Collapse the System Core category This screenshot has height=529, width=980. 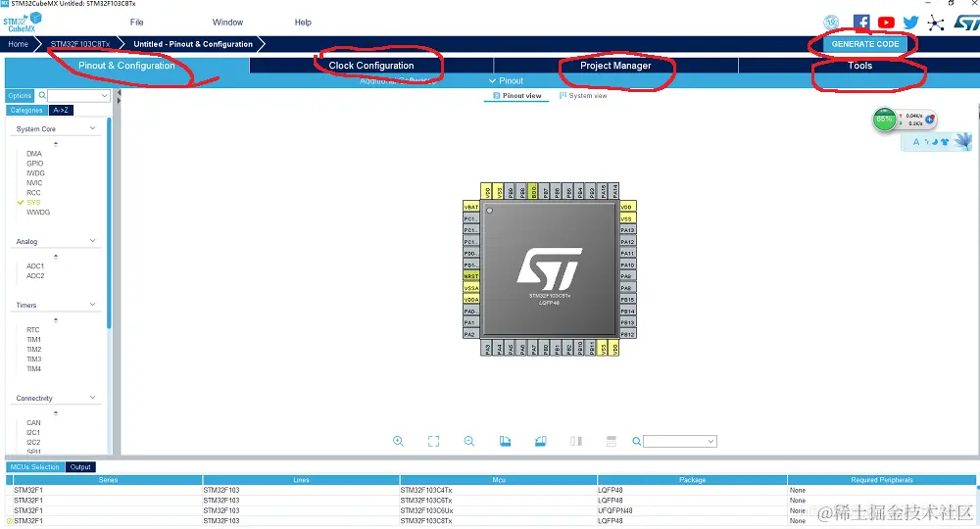point(92,128)
